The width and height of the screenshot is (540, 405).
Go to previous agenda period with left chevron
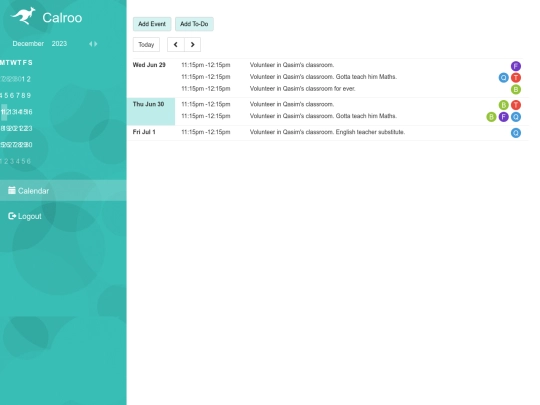coord(176,44)
